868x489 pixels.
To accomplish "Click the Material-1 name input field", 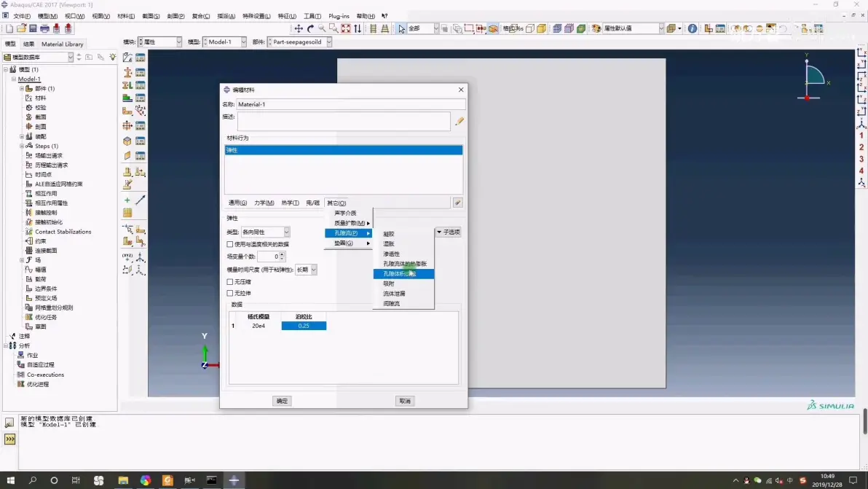I will [x=350, y=104].
